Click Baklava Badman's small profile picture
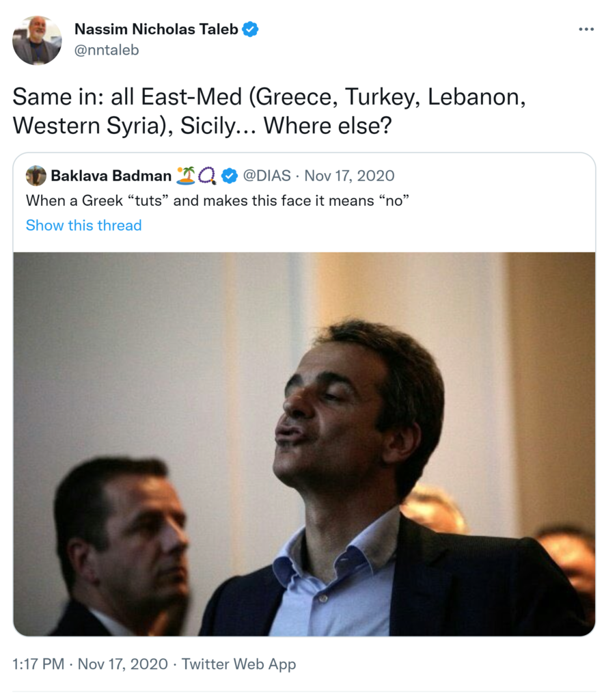Image resolution: width=604 pixels, height=700 pixels. (x=36, y=176)
